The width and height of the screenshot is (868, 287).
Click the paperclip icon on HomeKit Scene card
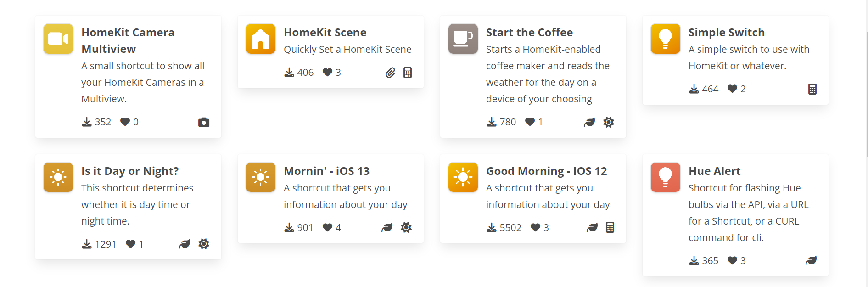tap(390, 72)
